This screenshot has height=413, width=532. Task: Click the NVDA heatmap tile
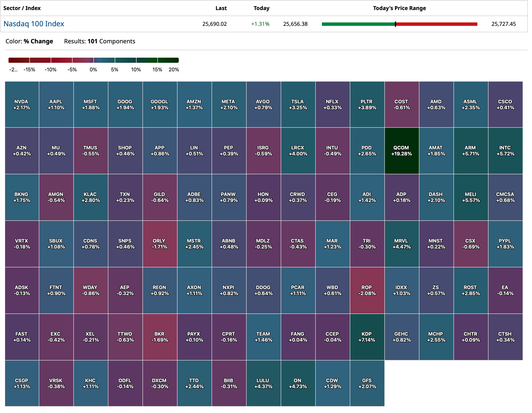click(x=22, y=105)
